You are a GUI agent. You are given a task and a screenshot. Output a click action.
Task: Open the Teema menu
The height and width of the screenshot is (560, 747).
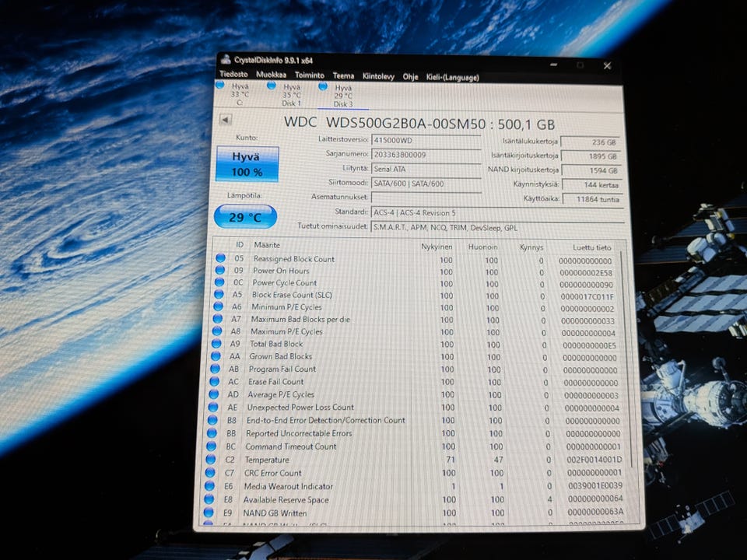coord(343,75)
